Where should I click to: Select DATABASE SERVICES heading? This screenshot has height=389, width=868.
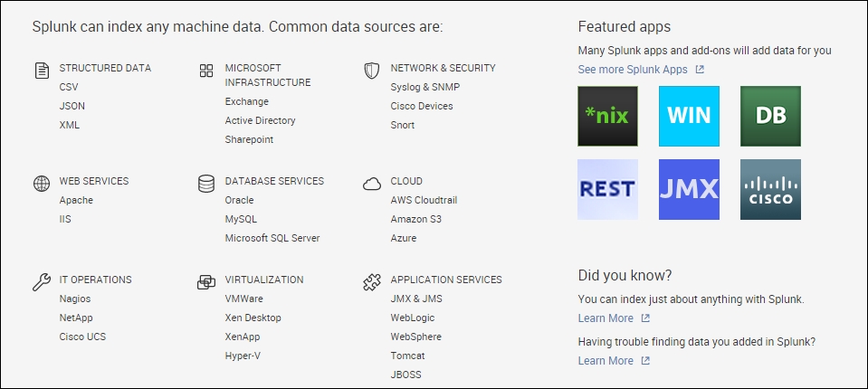tap(274, 181)
